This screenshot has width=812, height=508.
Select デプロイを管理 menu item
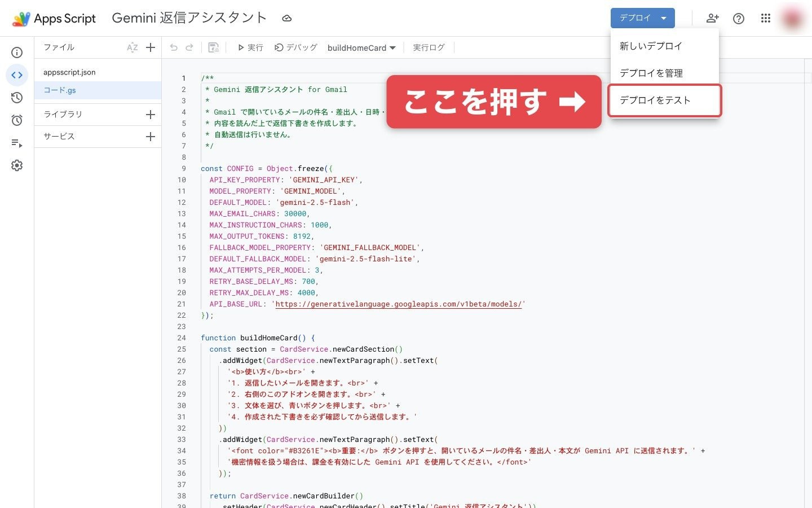(664, 73)
